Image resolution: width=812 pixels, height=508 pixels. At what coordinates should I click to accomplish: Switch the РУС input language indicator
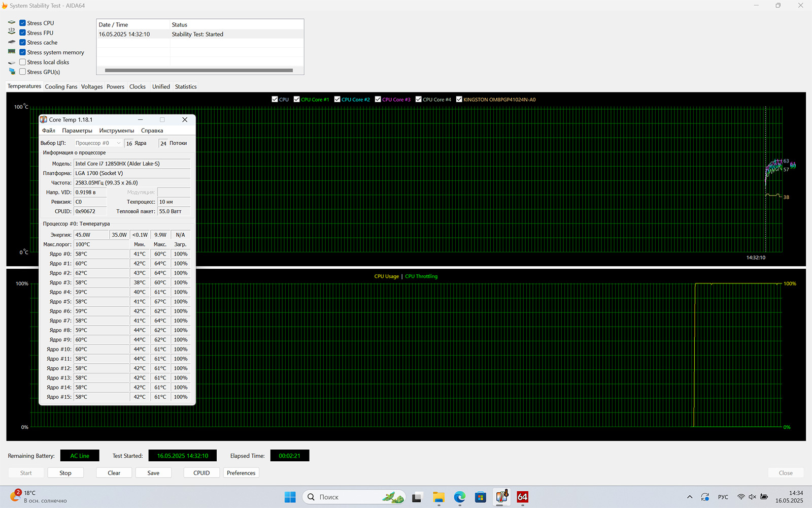[x=723, y=497]
